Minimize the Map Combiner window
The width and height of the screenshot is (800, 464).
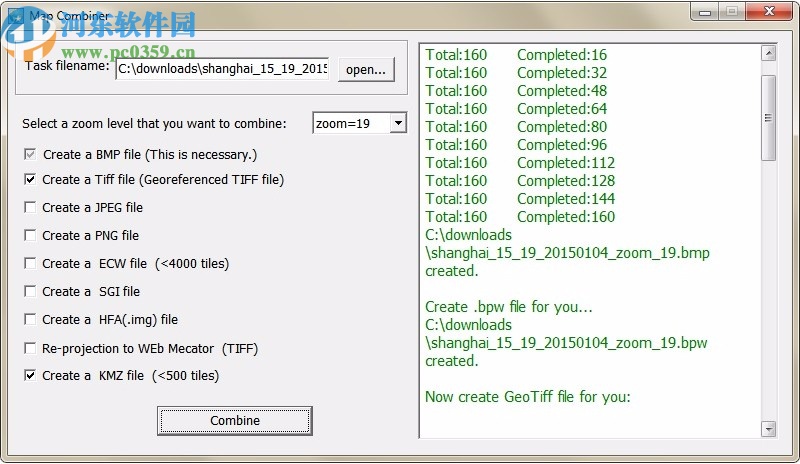click(x=705, y=12)
